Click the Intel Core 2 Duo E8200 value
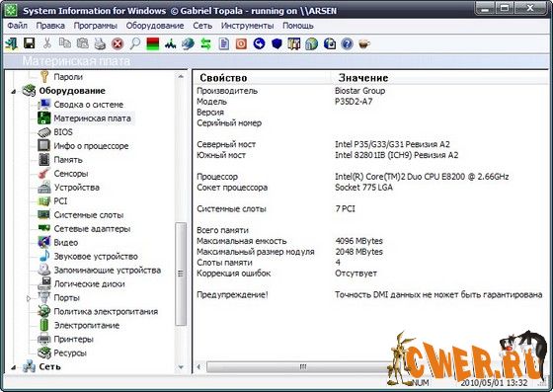The image size is (553, 392). (422, 177)
